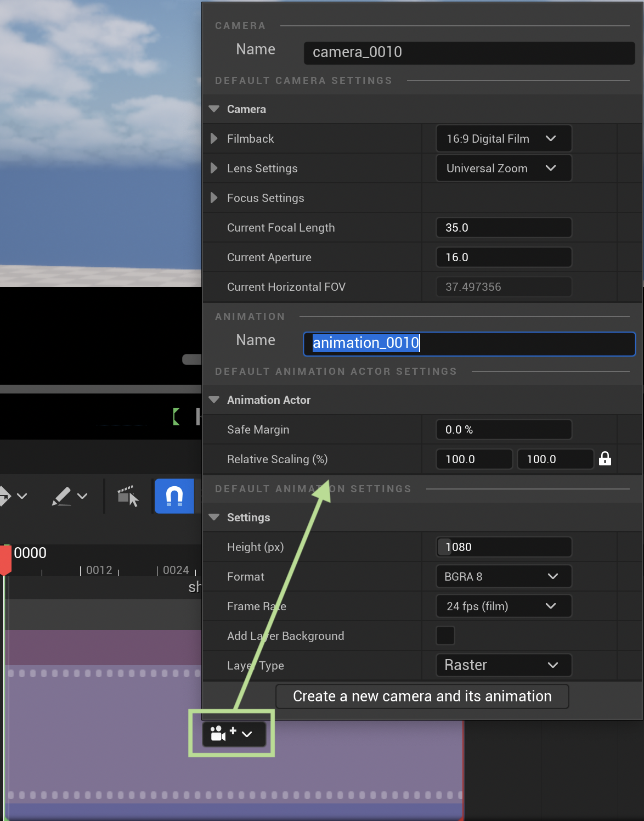Screen dimensions: 644x821
Task: Click the Current Focal Length field
Action: click(x=503, y=228)
